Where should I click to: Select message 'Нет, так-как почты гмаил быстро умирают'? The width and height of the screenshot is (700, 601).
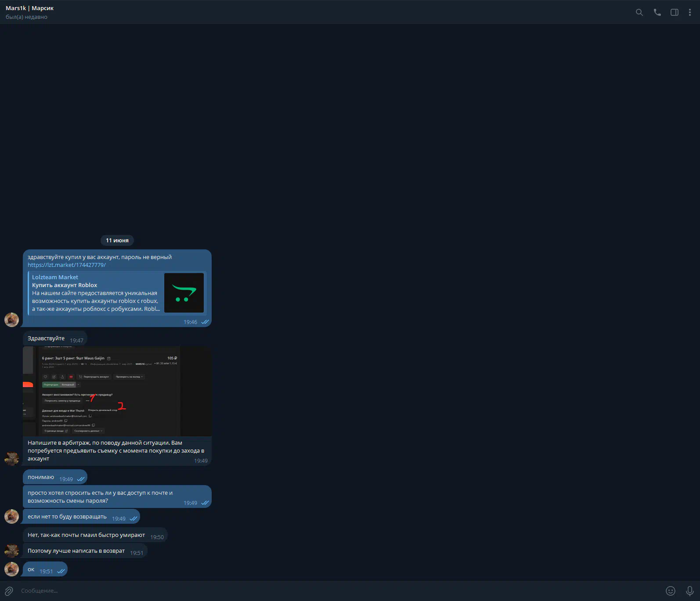tap(95, 535)
